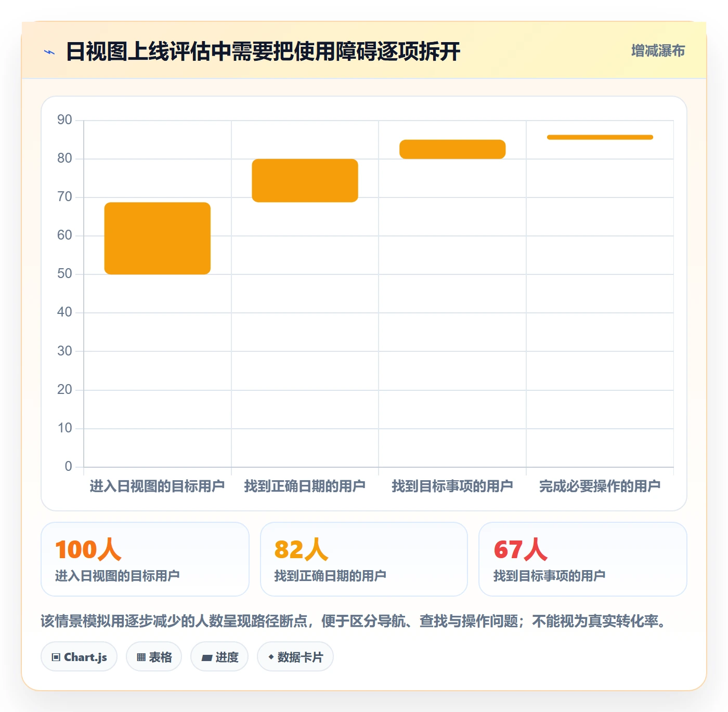Image resolution: width=728 pixels, height=712 pixels.
Task: Open the 67人 data card
Action: click(x=583, y=559)
